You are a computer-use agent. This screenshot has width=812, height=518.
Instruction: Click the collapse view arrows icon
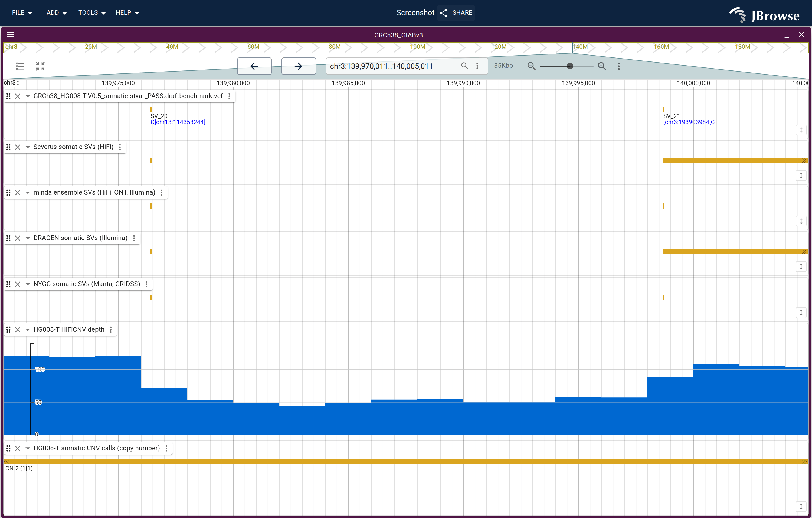coord(40,66)
